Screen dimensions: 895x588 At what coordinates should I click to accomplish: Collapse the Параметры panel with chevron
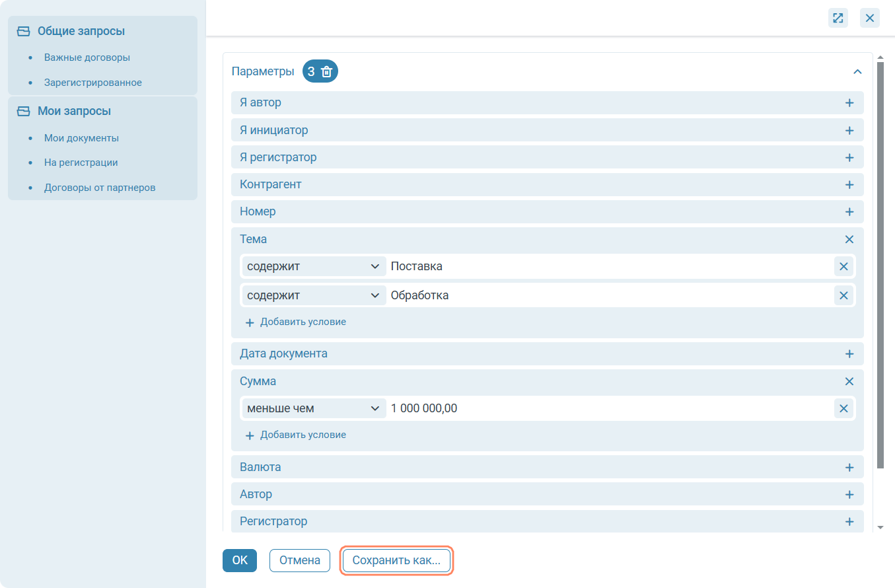pos(857,72)
